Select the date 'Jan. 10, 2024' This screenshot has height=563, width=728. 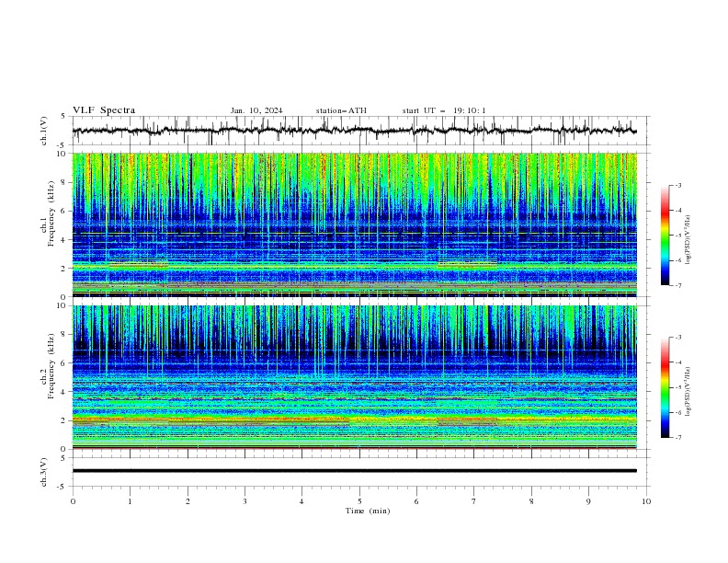[x=256, y=110]
